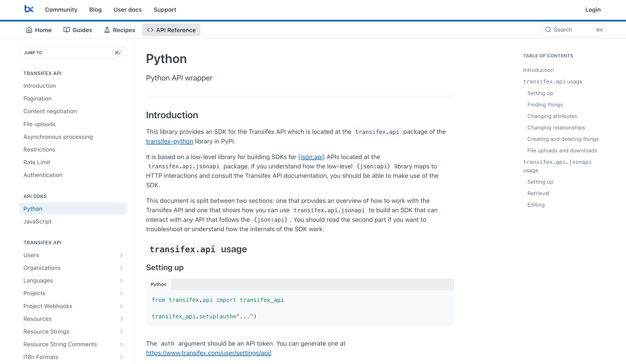This screenshot has height=364, width=626.
Task: Jump to Finding things in contents
Action: tap(545, 104)
